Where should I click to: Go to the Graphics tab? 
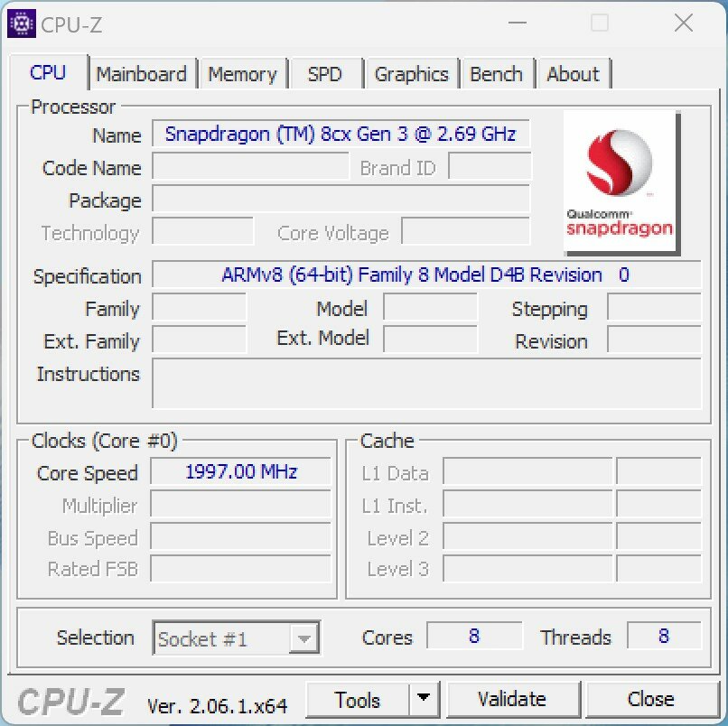(x=411, y=74)
